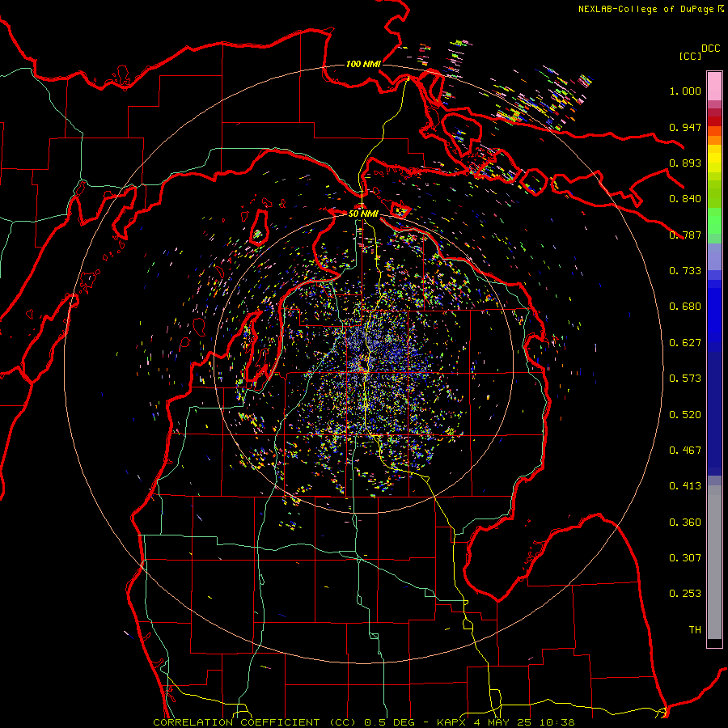Click the 0.893 legend value
This screenshot has width=728, height=728.
point(685,163)
